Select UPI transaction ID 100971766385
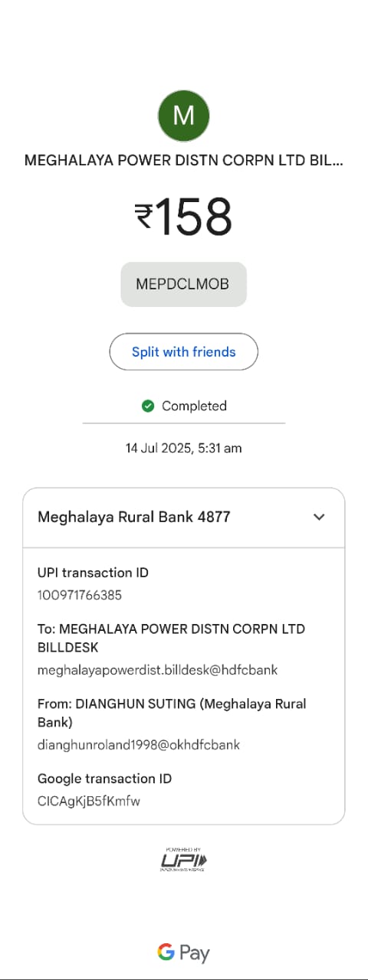The height and width of the screenshot is (980, 368). [80, 595]
